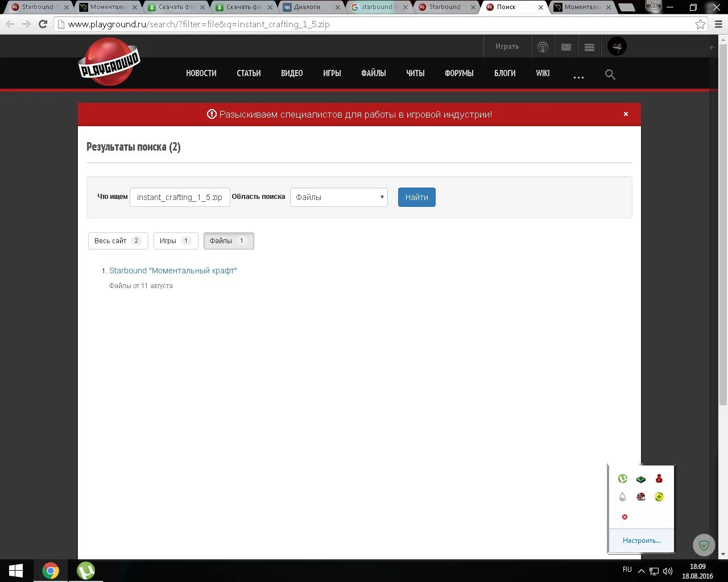Open the Chrome menu button
Screen dimensions: 728x582
tap(717, 24)
